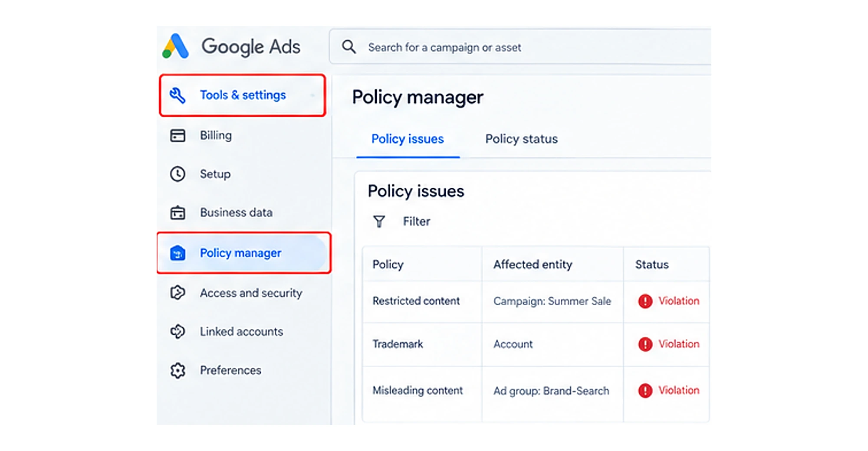The width and height of the screenshot is (868, 451).
Task: Click the Google Ads logo icon
Action: (175, 46)
